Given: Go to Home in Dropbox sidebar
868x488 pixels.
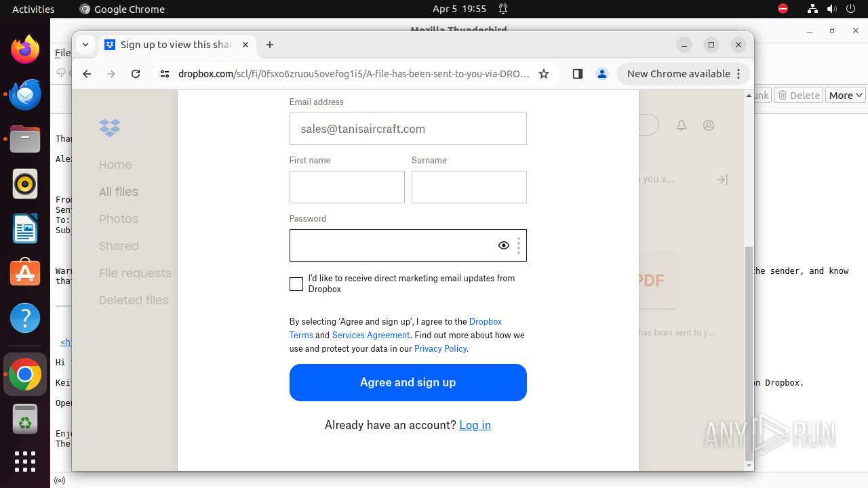Looking at the screenshot, I should click(115, 165).
